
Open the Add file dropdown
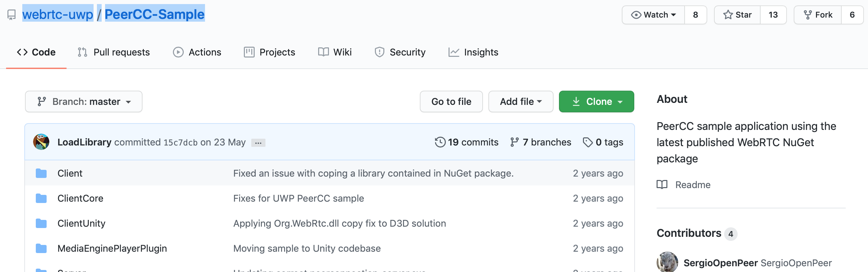coord(521,101)
